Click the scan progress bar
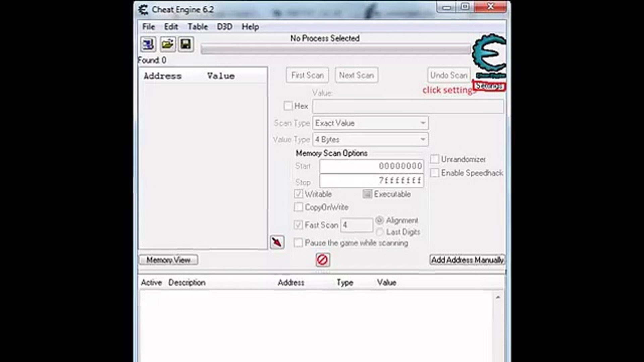This screenshot has height=362, width=644. [335, 50]
